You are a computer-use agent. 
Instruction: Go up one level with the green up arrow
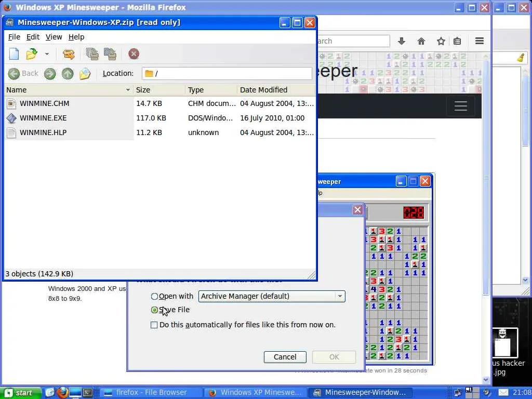[68, 74]
